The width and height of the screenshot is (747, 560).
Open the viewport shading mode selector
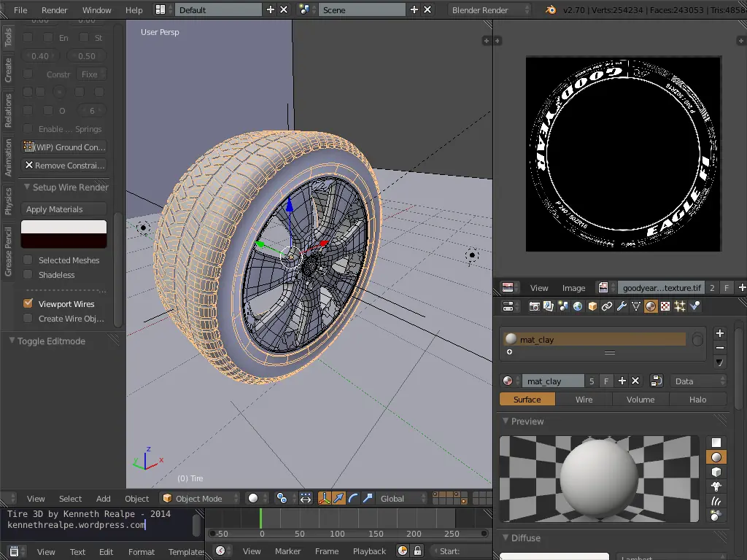(257, 499)
